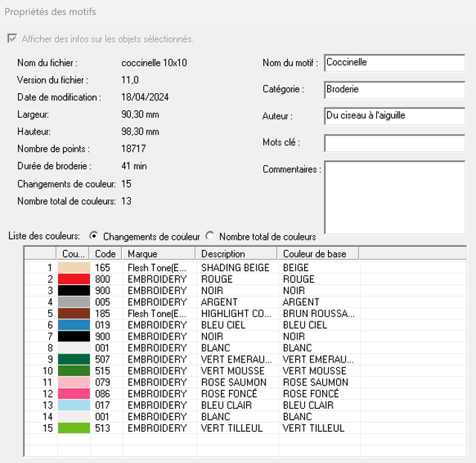This screenshot has width=476, height=463.
Task: Click the 'Description' column header
Action: pos(236,254)
